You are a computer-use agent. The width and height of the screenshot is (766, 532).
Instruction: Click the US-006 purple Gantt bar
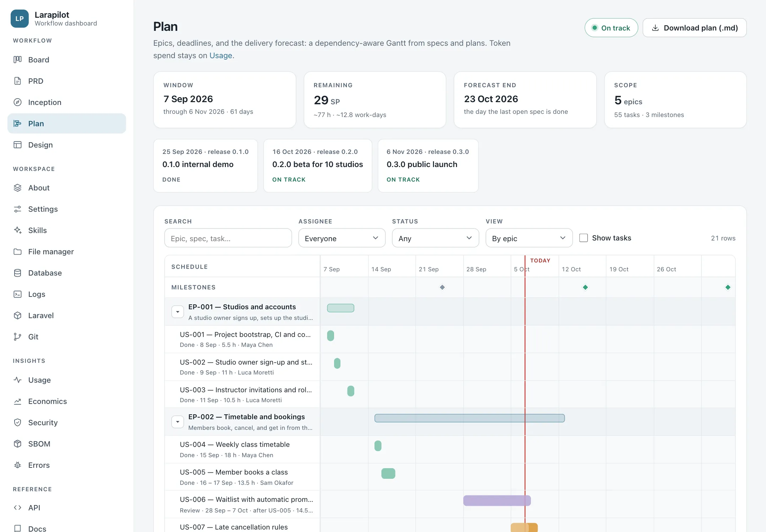point(497,500)
